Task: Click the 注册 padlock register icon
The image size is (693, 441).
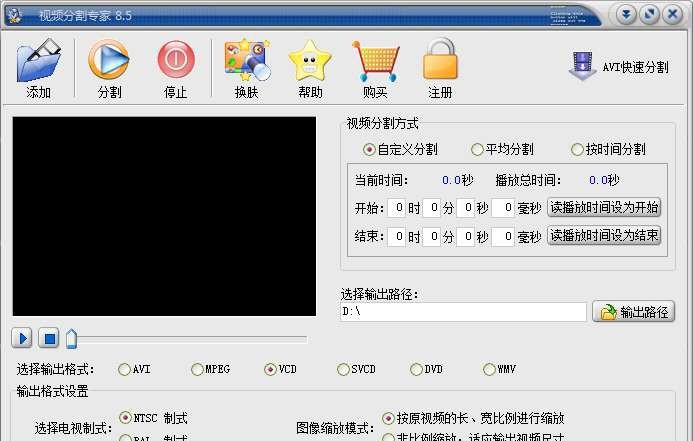Action: (440, 60)
